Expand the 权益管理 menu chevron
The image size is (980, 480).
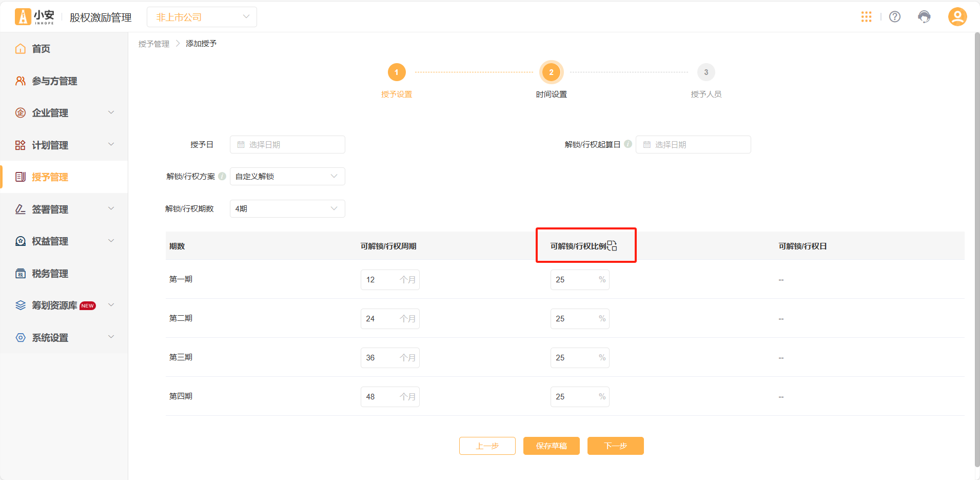[111, 241]
